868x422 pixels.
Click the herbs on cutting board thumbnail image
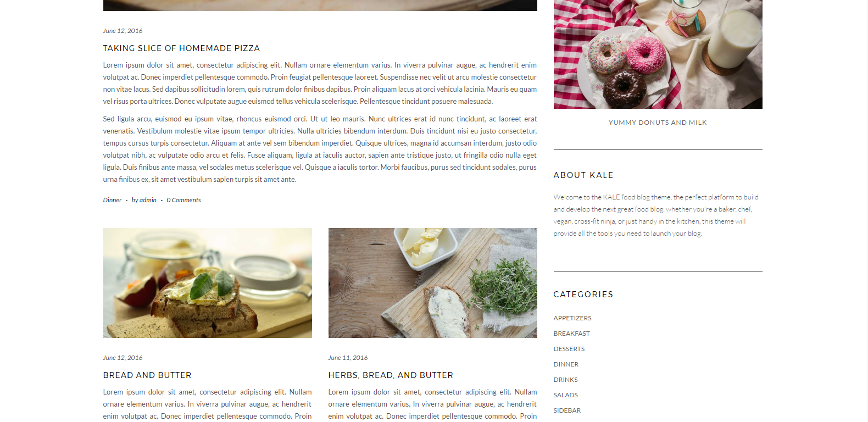pyautogui.click(x=432, y=283)
